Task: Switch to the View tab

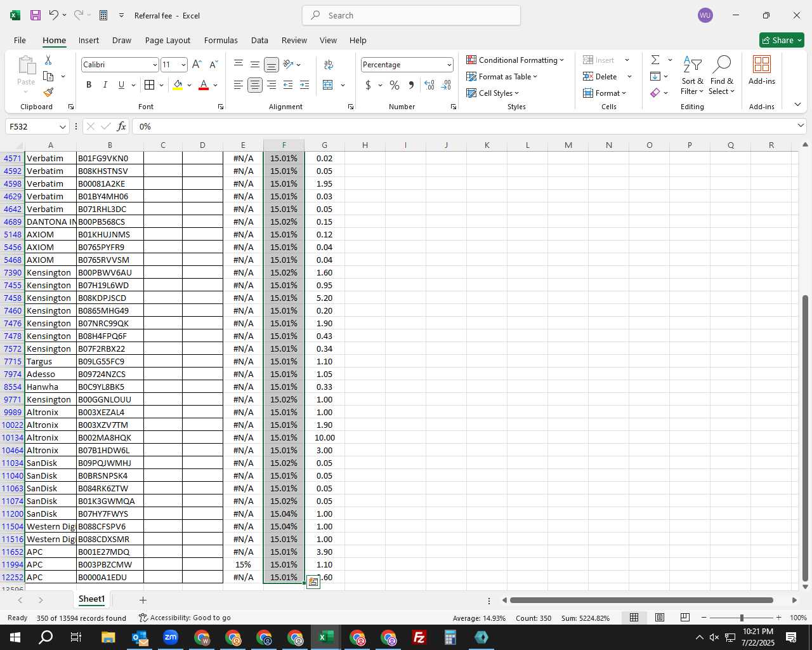Action: (x=328, y=40)
